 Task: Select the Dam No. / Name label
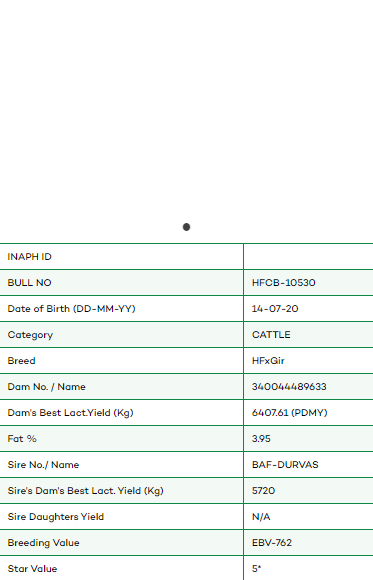(46, 387)
